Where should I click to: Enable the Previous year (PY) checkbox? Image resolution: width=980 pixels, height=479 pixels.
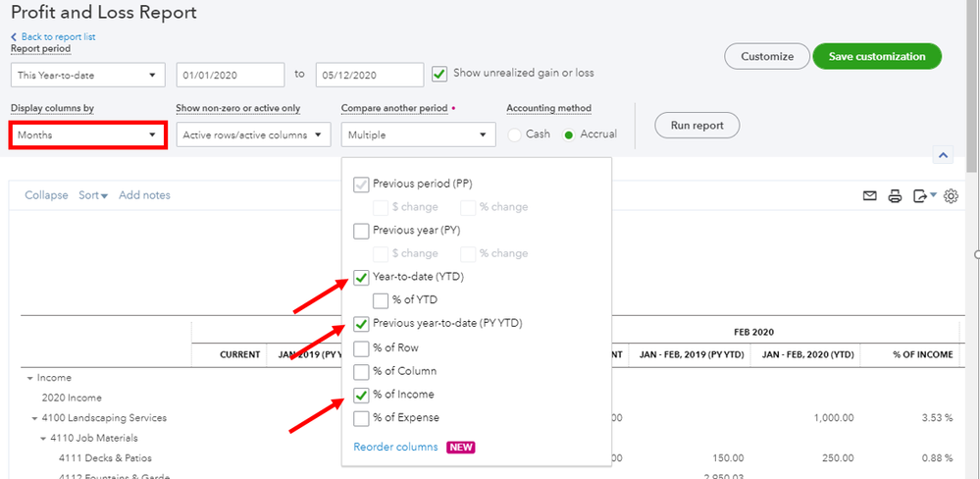pos(361,231)
